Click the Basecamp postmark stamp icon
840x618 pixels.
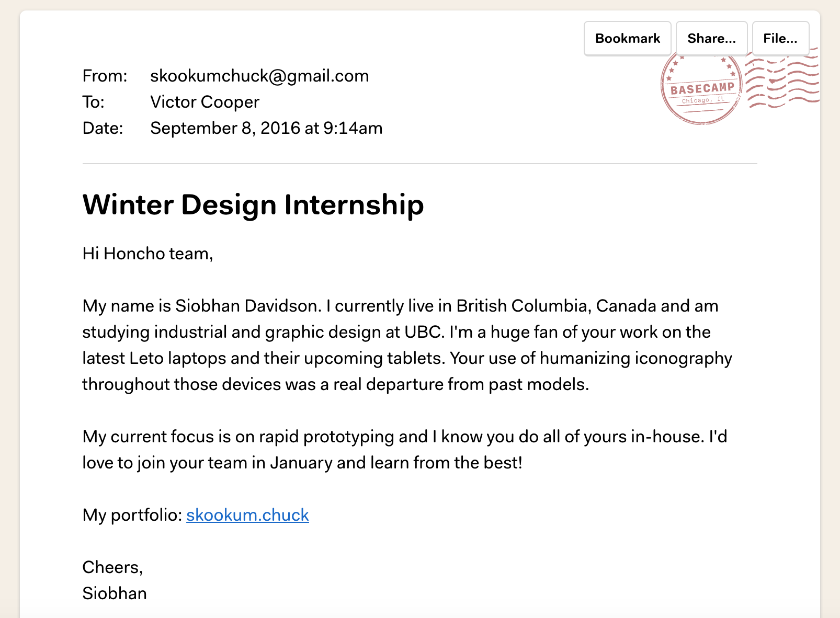pos(701,89)
